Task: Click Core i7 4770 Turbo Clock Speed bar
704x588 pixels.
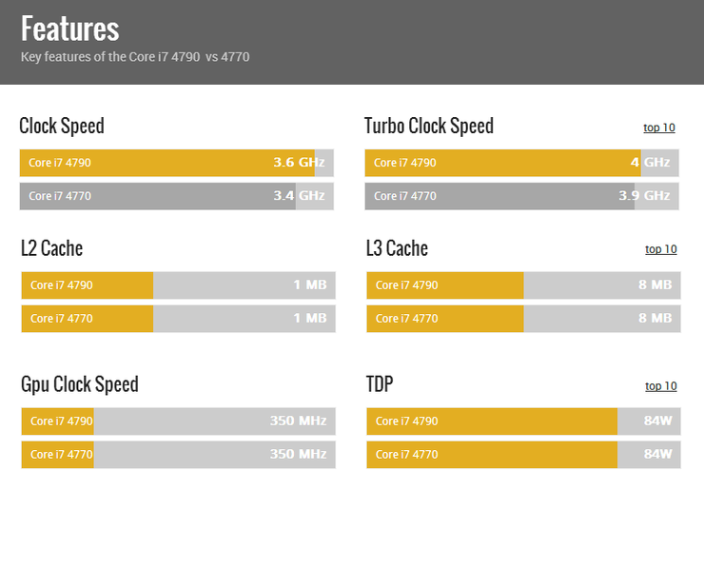Action: pyautogui.click(x=521, y=196)
